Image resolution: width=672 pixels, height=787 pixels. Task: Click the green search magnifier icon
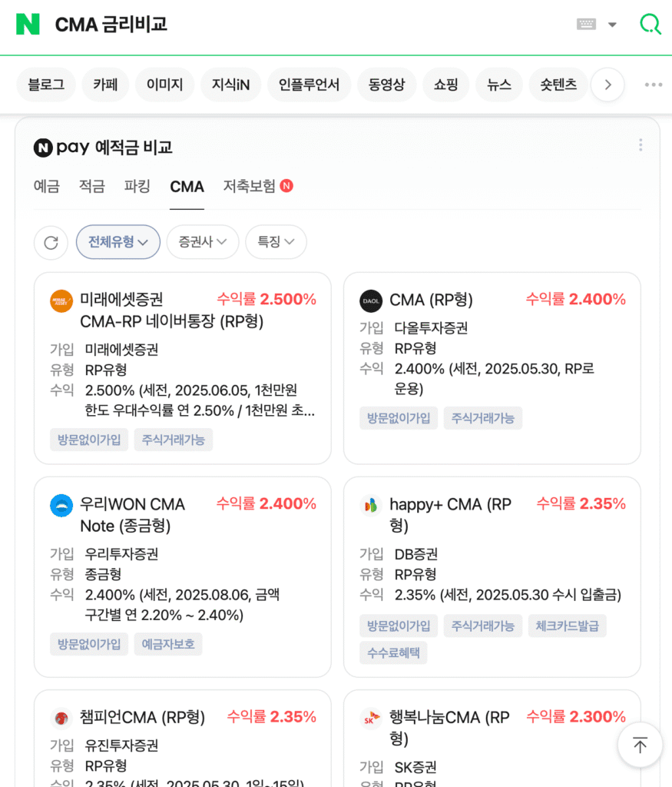(x=650, y=25)
